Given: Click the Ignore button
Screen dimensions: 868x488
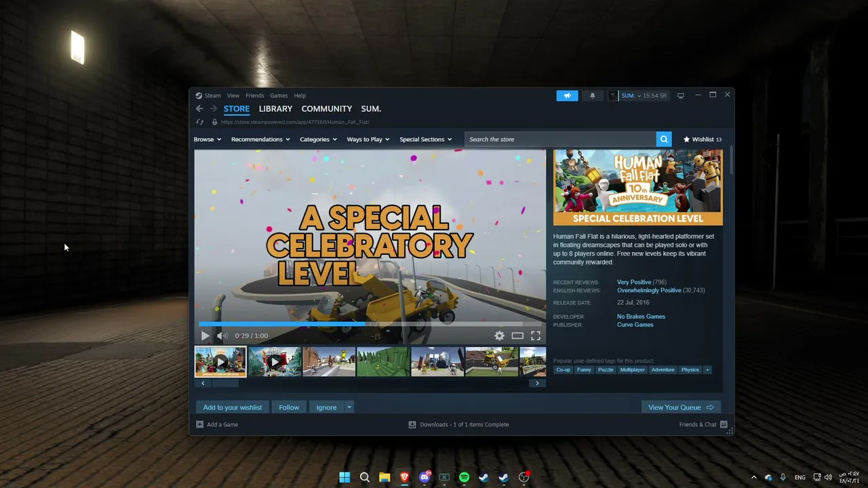Looking at the screenshot, I should click(326, 407).
